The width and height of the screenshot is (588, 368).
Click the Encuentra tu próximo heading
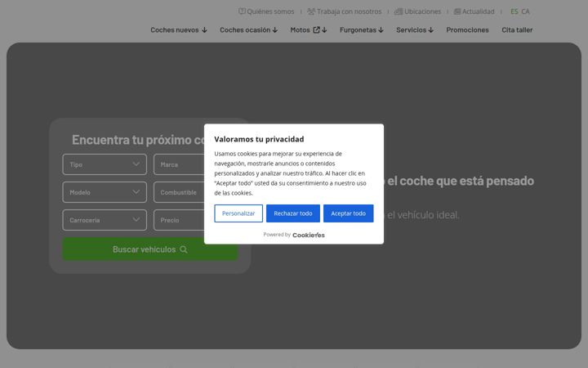click(138, 140)
